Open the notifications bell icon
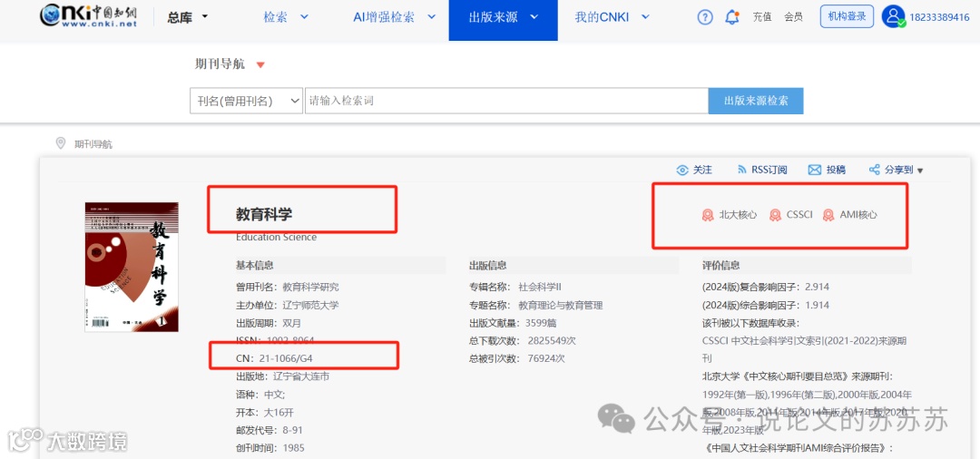This screenshot has width=980, height=459. [732, 17]
